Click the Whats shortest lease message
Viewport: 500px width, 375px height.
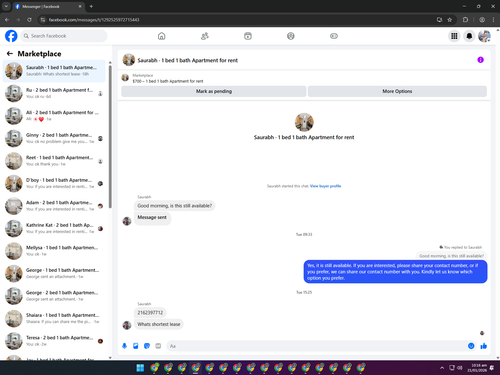click(159, 324)
